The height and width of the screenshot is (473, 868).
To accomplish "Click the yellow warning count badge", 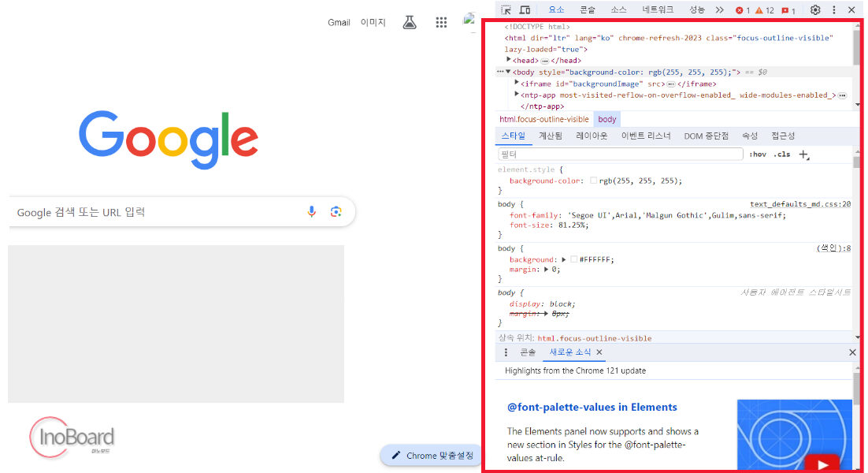I will pos(765,10).
